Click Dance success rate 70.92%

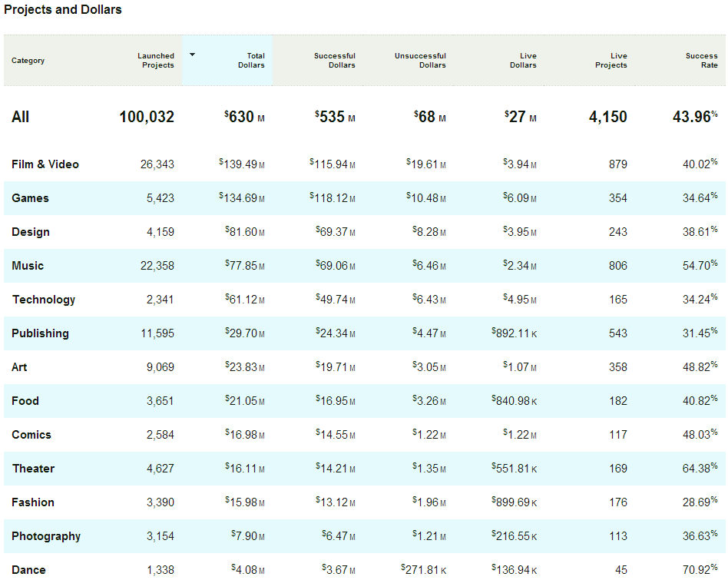pyautogui.click(x=700, y=570)
